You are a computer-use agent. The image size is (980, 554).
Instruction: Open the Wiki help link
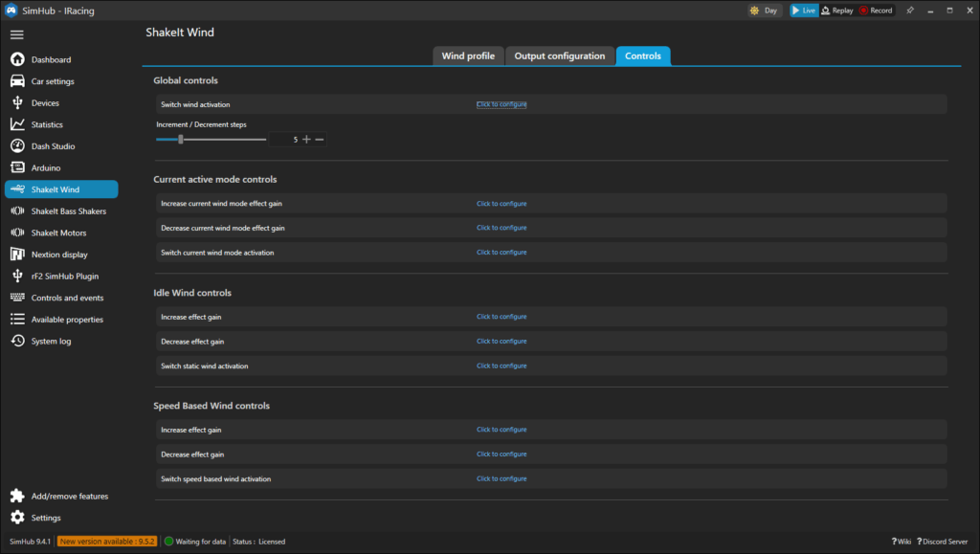[901, 542]
